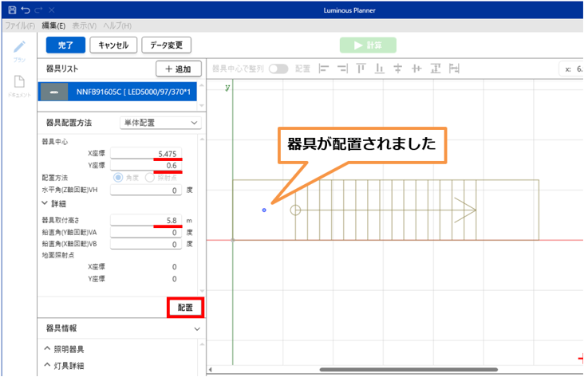Select the 照射点 radio button
The width and height of the screenshot is (588, 377).
[150, 177]
